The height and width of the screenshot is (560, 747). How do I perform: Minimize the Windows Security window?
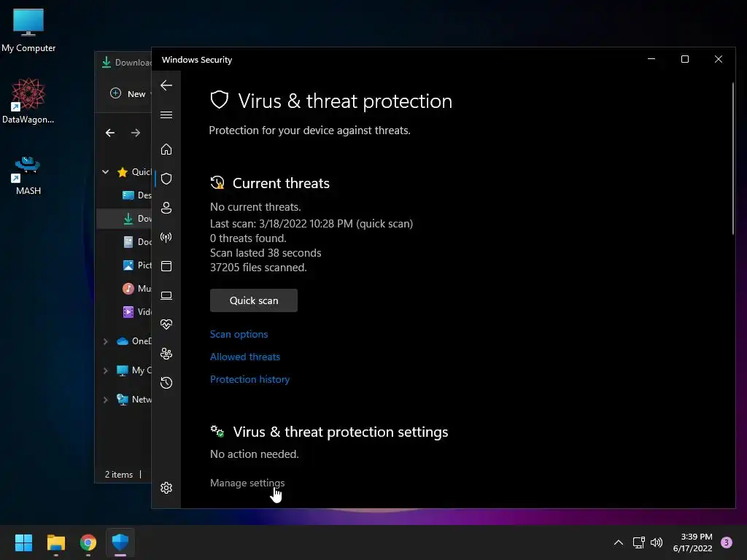coord(651,59)
